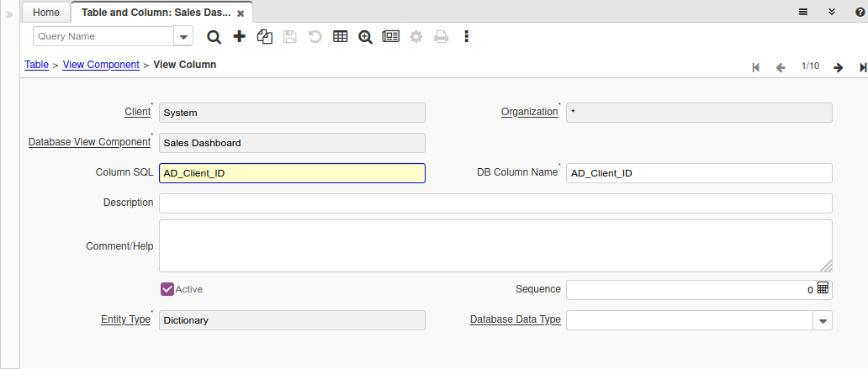Click the Copy record icon
868x369 pixels.
pyautogui.click(x=264, y=37)
